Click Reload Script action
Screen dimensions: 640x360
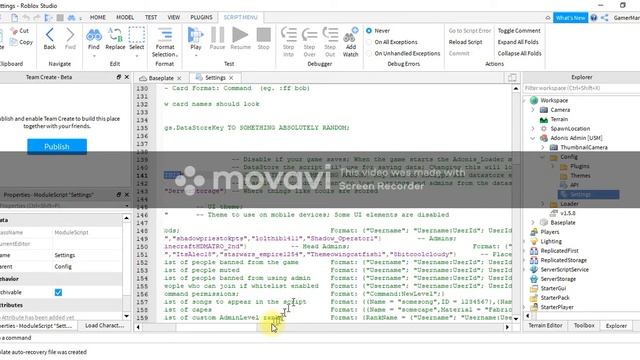pyautogui.click(x=465, y=42)
